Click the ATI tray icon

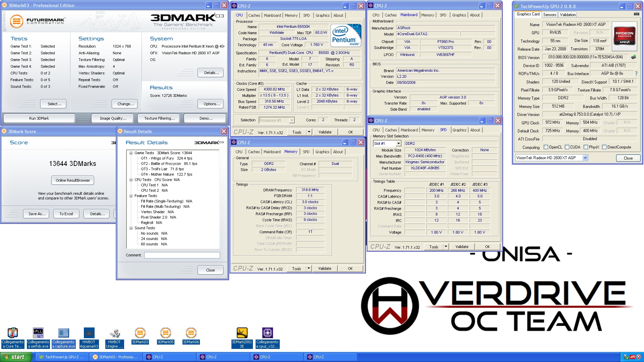tap(632, 357)
